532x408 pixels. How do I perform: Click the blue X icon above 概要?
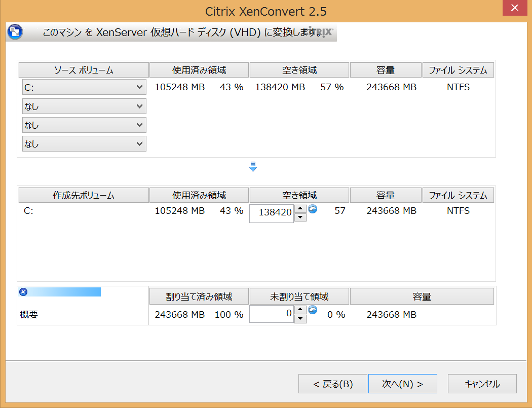[x=23, y=292]
